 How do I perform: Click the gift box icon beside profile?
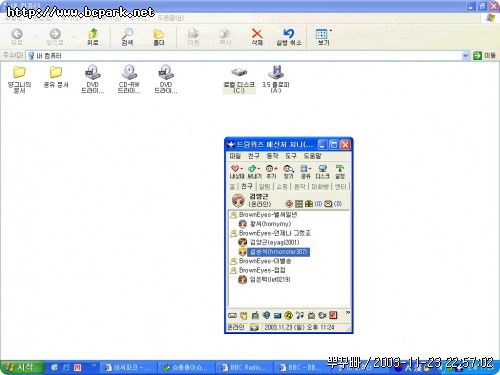click(x=309, y=203)
